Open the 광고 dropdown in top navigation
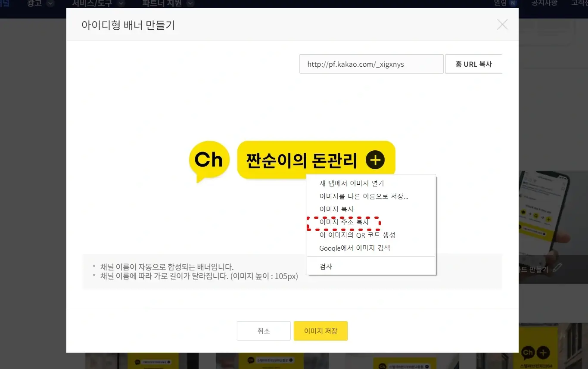Viewport: 588px width, 369px height. [x=40, y=3]
